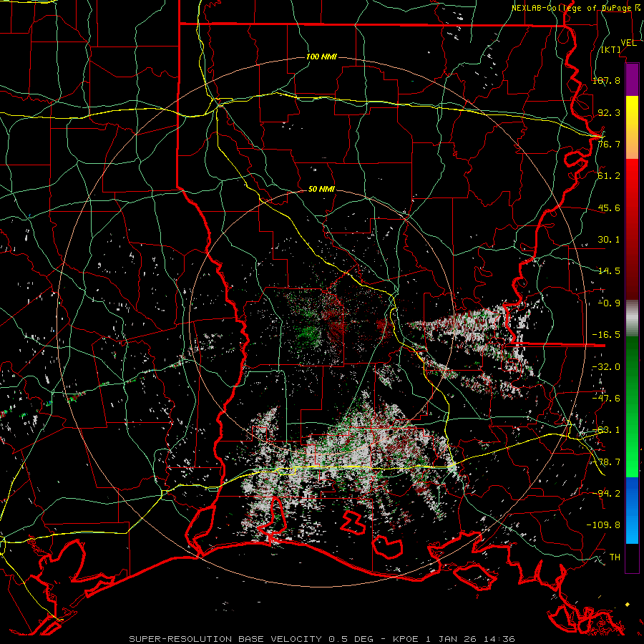Select the -47.6 knot scale value

(606, 399)
